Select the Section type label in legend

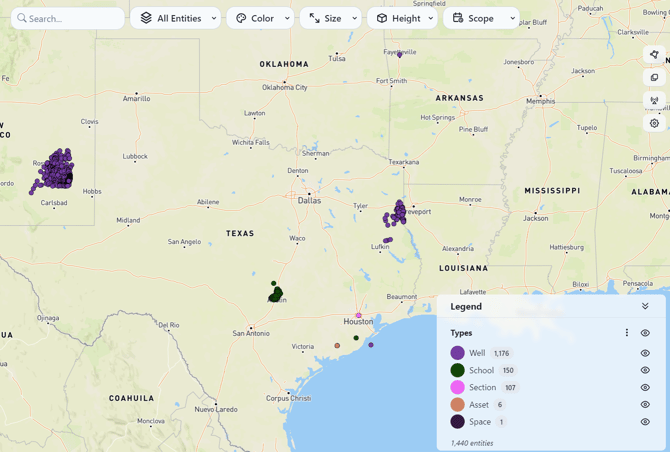point(482,387)
